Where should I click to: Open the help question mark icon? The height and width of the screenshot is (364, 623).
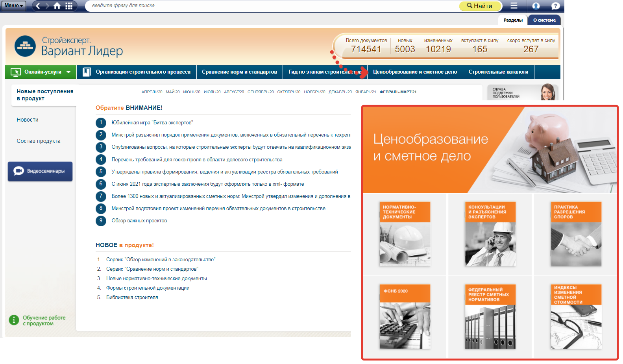coord(555,6)
